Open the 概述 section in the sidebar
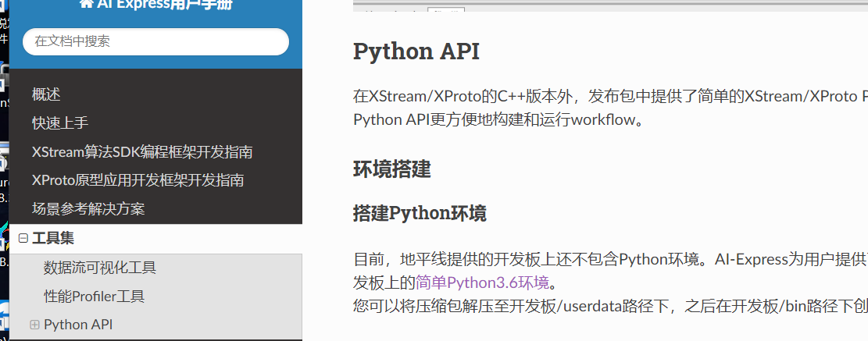The width and height of the screenshot is (868, 341). [x=46, y=94]
